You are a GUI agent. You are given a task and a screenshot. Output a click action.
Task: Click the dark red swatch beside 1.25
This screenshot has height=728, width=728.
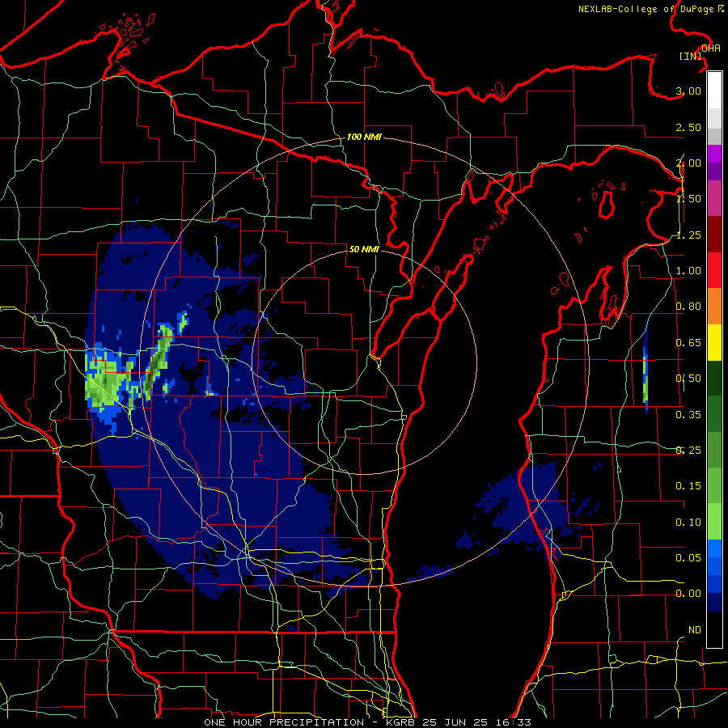(714, 235)
